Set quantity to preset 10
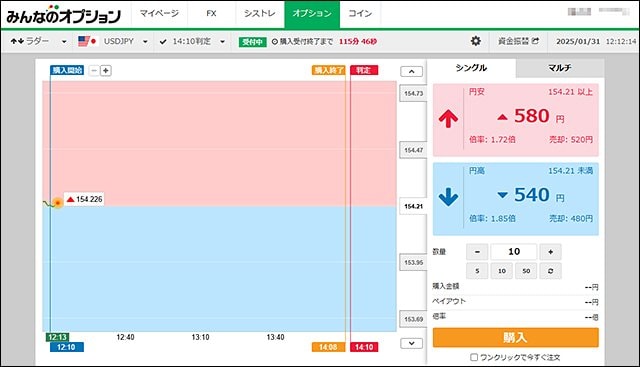Viewport: 640px width, 367px height. pyautogui.click(x=502, y=271)
